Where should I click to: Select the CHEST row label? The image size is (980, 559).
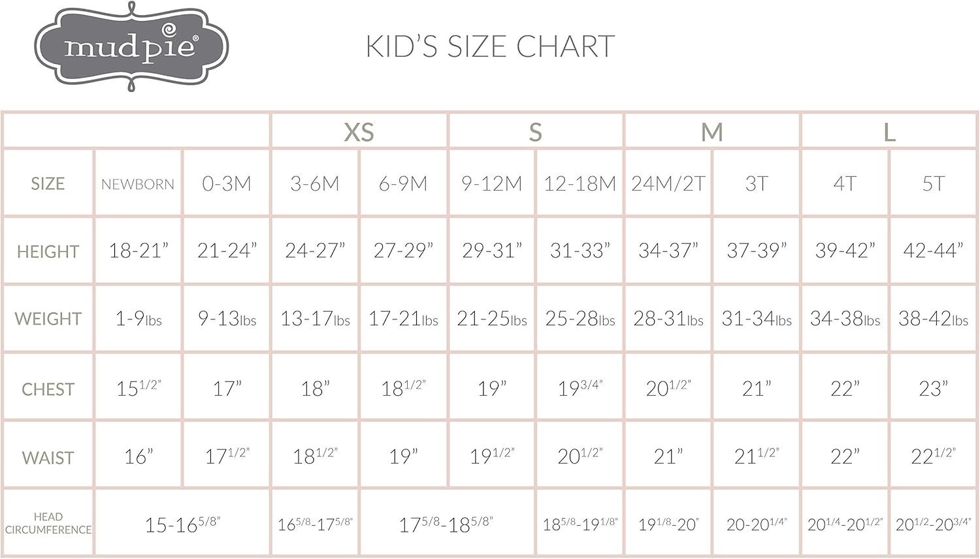(48, 389)
